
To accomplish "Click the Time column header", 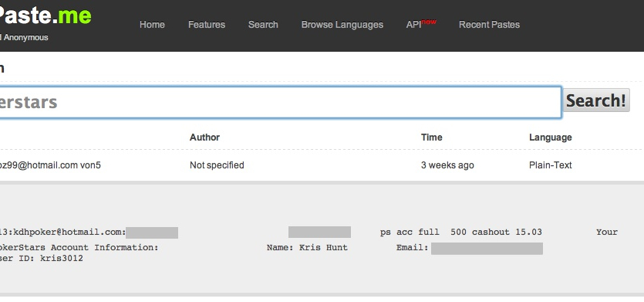I will click(432, 137).
